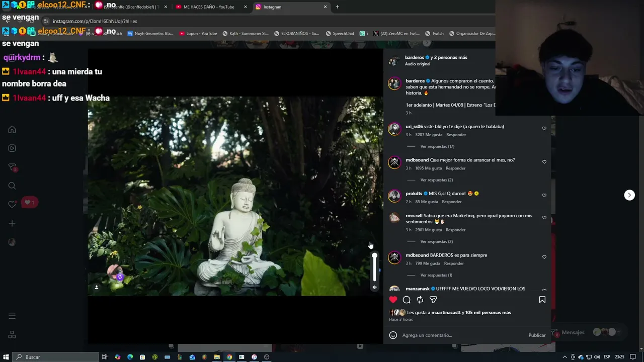Reply to prokdts' comment
Screen dimensions: 644x362
(451, 202)
